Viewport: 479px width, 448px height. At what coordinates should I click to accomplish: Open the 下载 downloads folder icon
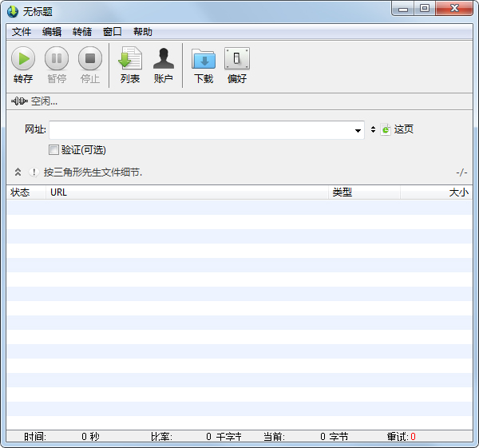pyautogui.click(x=204, y=58)
